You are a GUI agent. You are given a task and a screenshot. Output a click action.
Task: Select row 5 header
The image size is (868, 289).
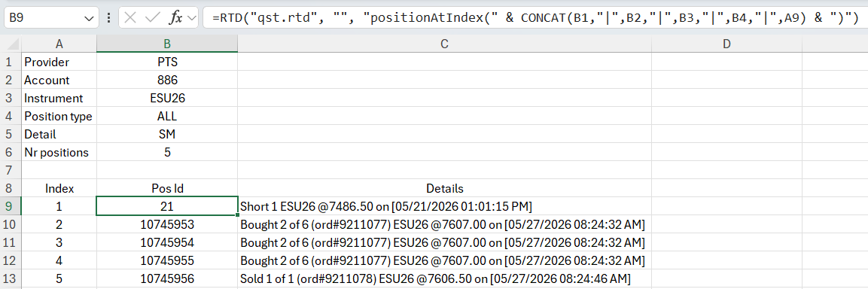point(11,134)
